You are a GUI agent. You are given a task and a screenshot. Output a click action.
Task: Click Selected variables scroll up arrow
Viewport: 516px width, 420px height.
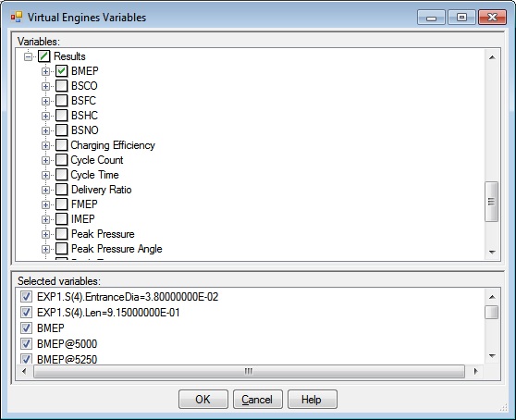[x=492, y=297]
